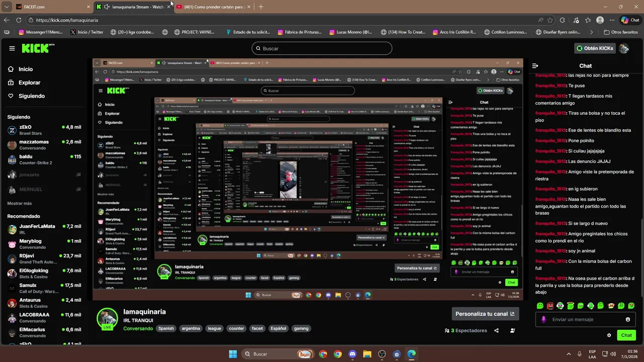Screen dimensions: 644x362
Task: Click the share icon under the stream
Action: pyautogui.click(x=497, y=330)
